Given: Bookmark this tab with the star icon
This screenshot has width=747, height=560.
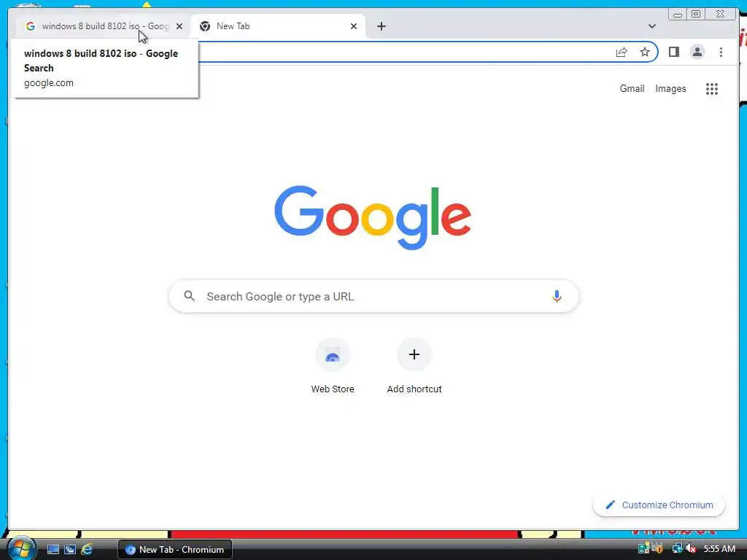Looking at the screenshot, I should [x=645, y=52].
